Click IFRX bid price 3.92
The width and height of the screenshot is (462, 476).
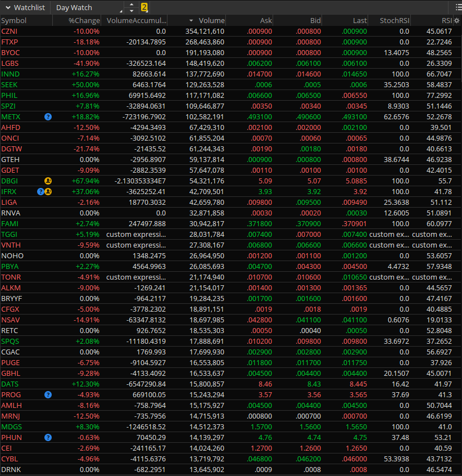[x=314, y=191]
